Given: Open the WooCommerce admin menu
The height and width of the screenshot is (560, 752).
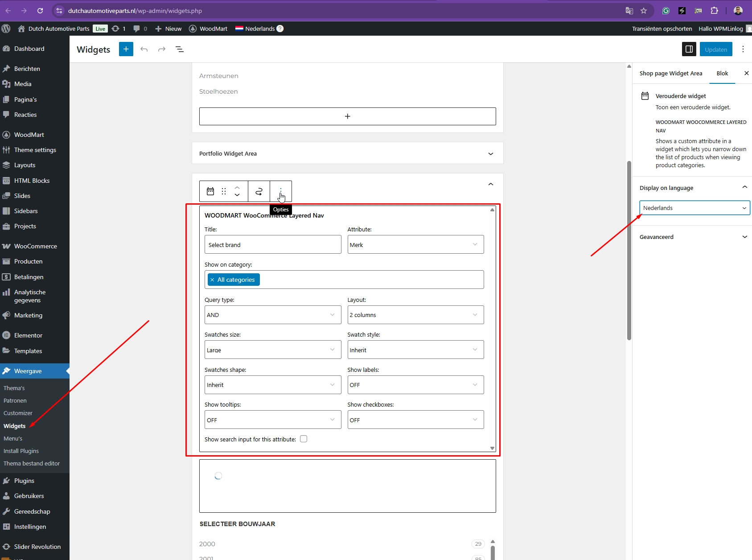Looking at the screenshot, I should click(x=35, y=246).
